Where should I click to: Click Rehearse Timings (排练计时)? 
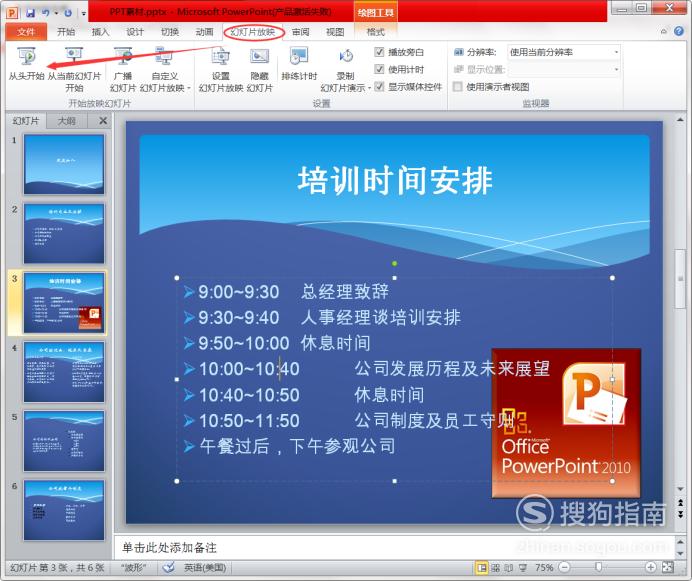click(x=299, y=64)
